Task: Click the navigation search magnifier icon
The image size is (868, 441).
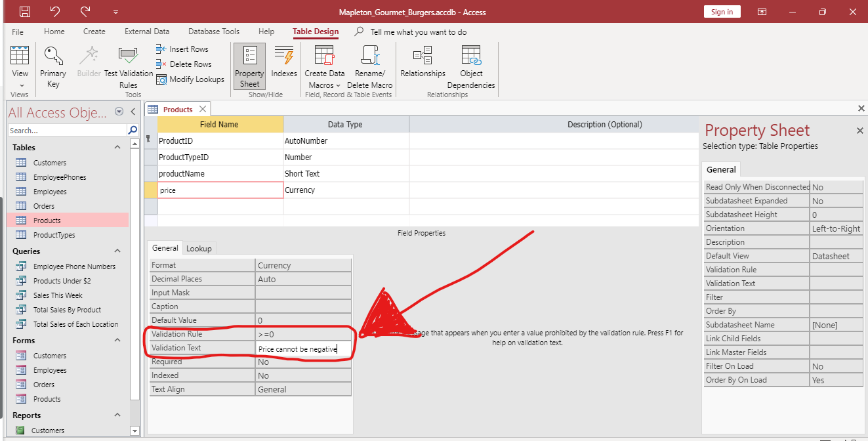Action: point(133,130)
